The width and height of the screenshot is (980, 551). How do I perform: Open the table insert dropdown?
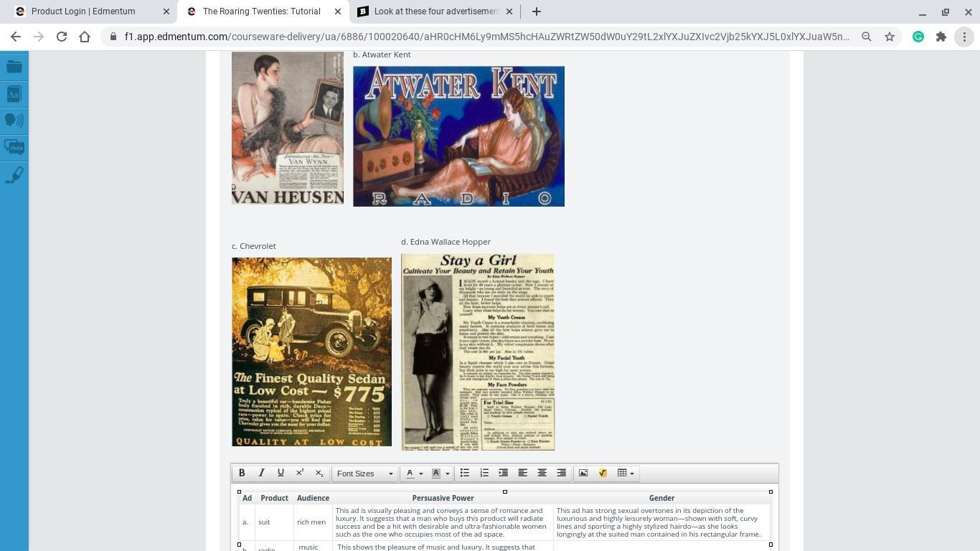[x=626, y=474]
